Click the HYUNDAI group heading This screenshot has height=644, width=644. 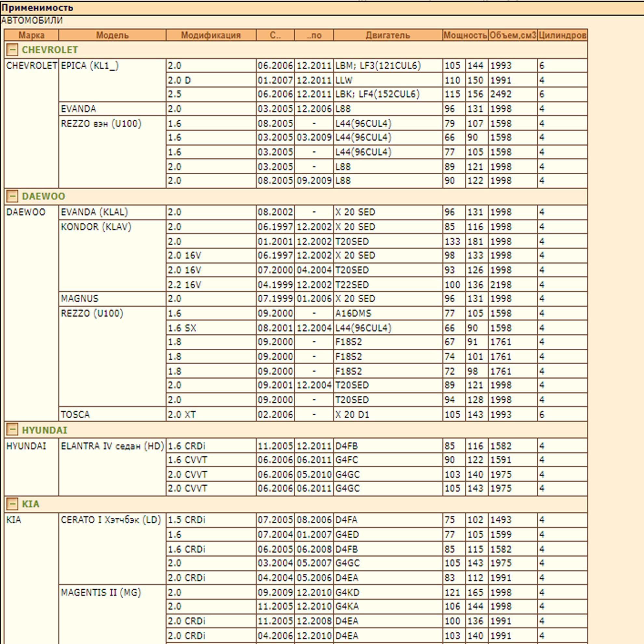[x=44, y=430]
